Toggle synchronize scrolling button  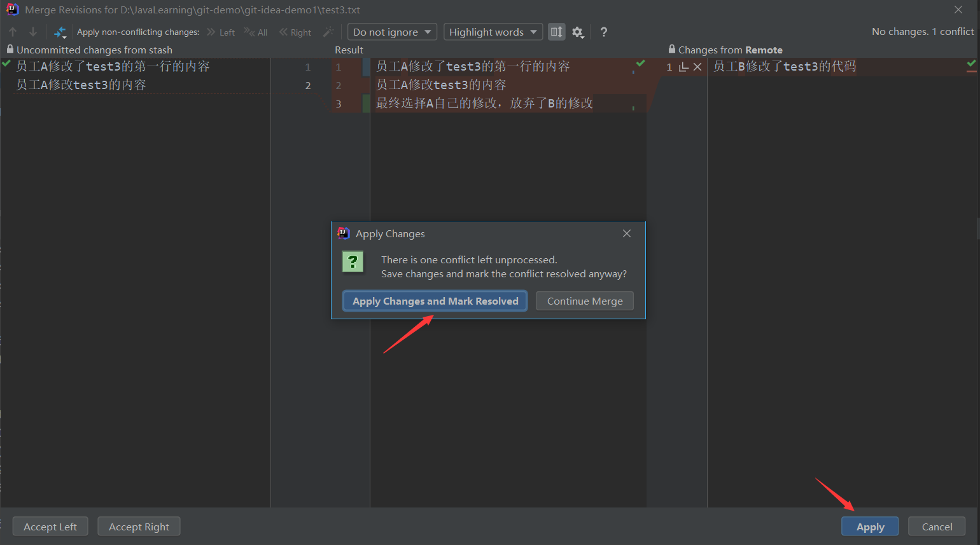pyautogui.click(x=557, y=32)
